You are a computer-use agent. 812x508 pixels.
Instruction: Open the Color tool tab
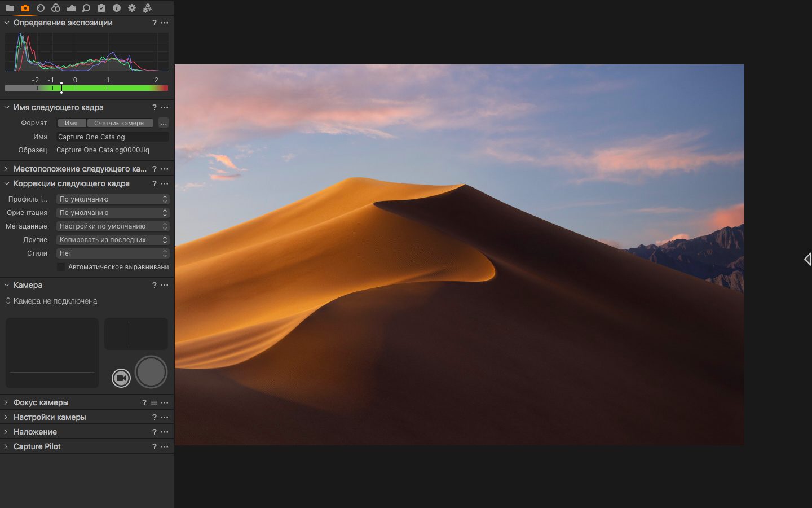55,8
